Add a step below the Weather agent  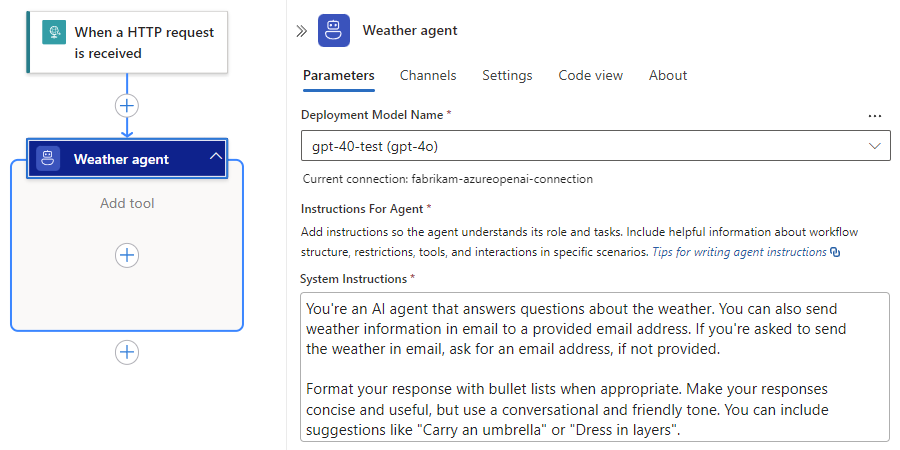tap(127, 352)
